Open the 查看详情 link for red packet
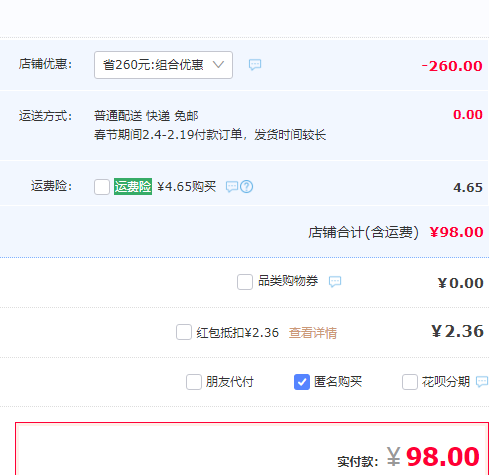 (x=313, y=333)
